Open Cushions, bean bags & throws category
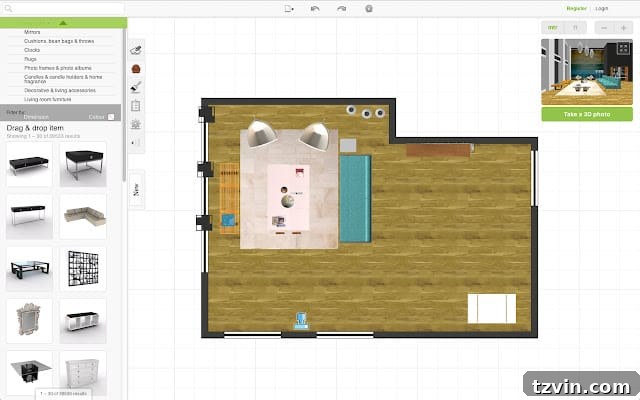Viewport: 640px width, 400px height. coord(59,41)
